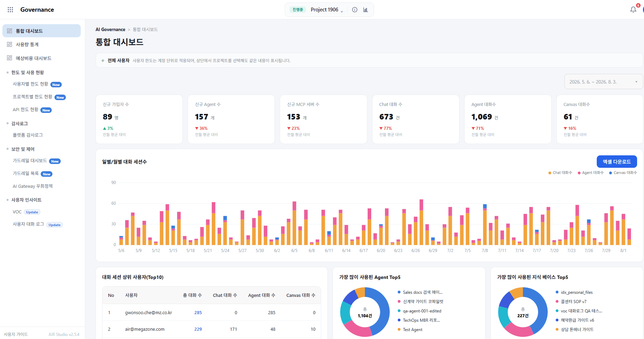Screen dimensions: 644x339
Task: Collapse the 한도 및 사용 현황 section
Action: [28, 72]
